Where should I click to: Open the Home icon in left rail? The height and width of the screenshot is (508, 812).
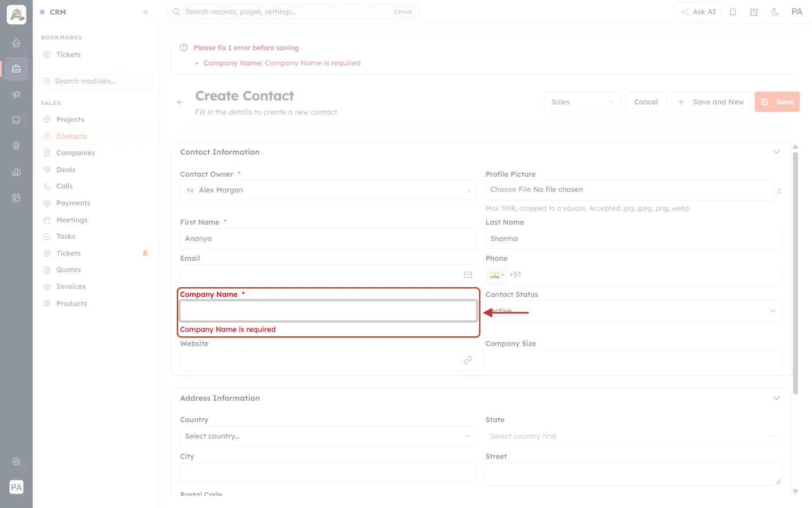point(16,43)
